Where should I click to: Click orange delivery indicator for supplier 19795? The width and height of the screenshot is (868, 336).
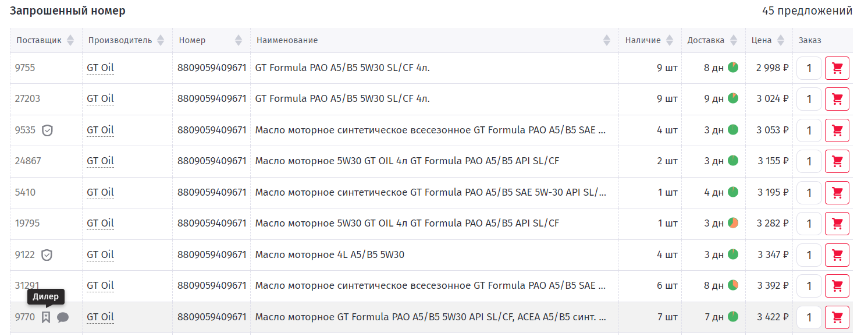click(x=733, y=223)
